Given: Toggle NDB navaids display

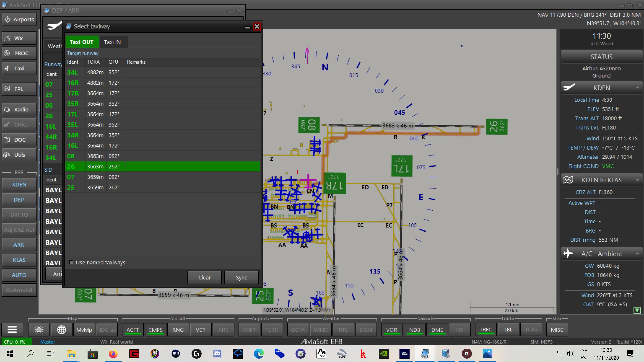Looking at the screenshot, I should (x=414, y=330).
